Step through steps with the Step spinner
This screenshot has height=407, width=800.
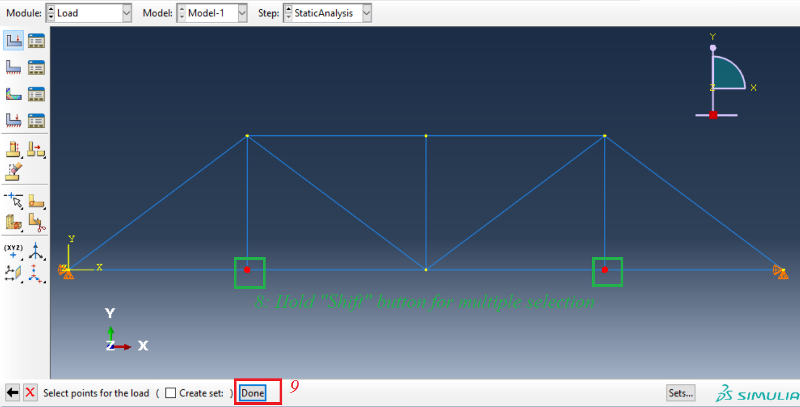(x=288, y=13)
